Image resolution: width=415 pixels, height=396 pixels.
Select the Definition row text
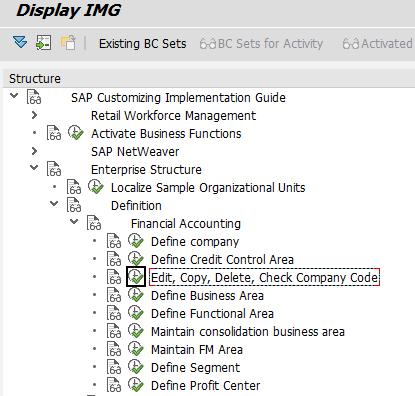click(x=136, y=206)
